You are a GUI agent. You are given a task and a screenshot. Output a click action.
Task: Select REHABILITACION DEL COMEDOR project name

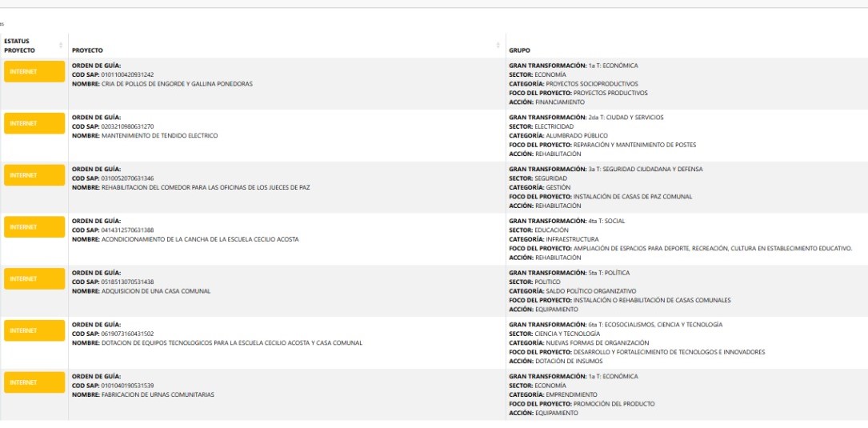[x=202, y=187]
